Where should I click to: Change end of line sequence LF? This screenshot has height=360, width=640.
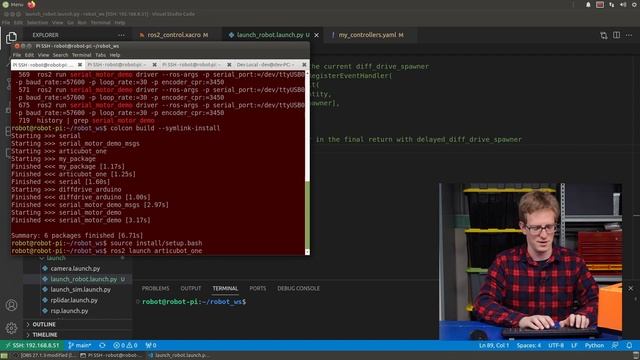574,345
